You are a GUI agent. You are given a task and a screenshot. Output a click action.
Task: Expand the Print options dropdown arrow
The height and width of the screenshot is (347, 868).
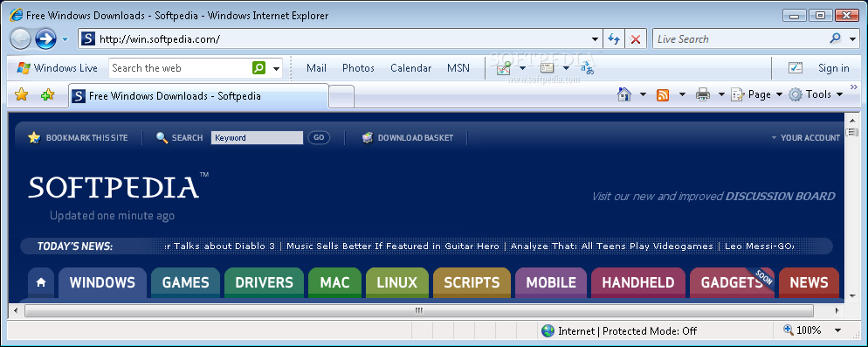[x=721, y=94]
